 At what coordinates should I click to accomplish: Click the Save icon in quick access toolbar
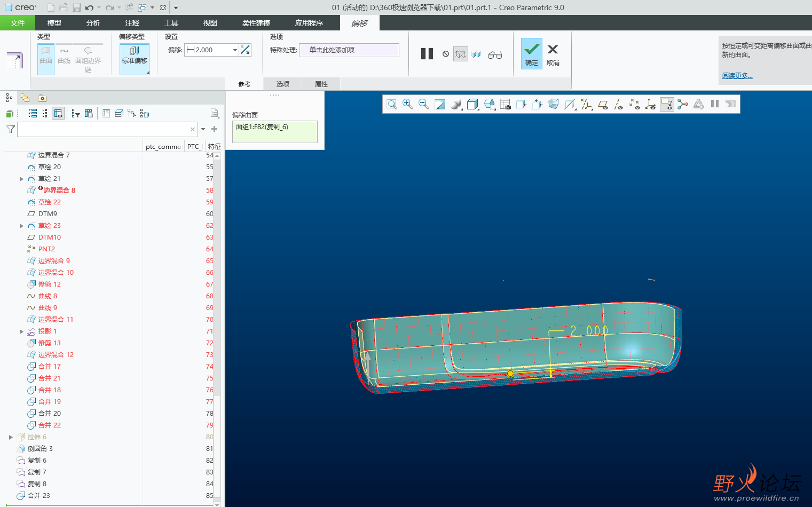pyautogui.click(x=76, y=7)
